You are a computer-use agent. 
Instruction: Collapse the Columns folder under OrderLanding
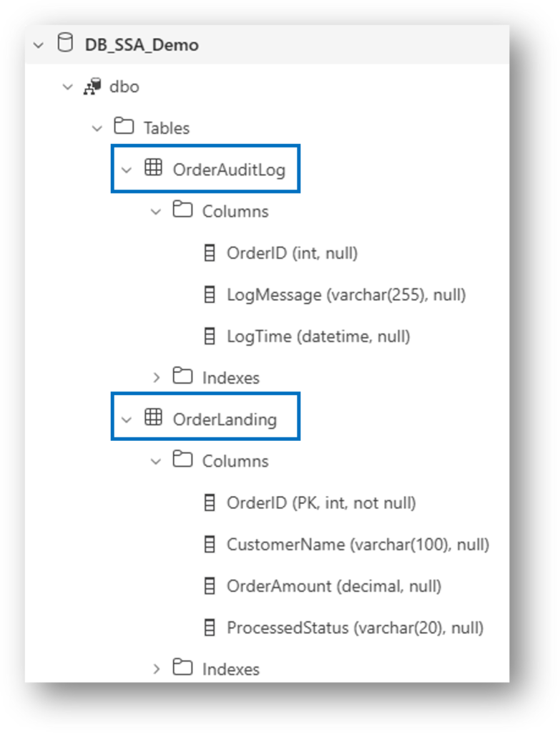click(x=157, y=462)
